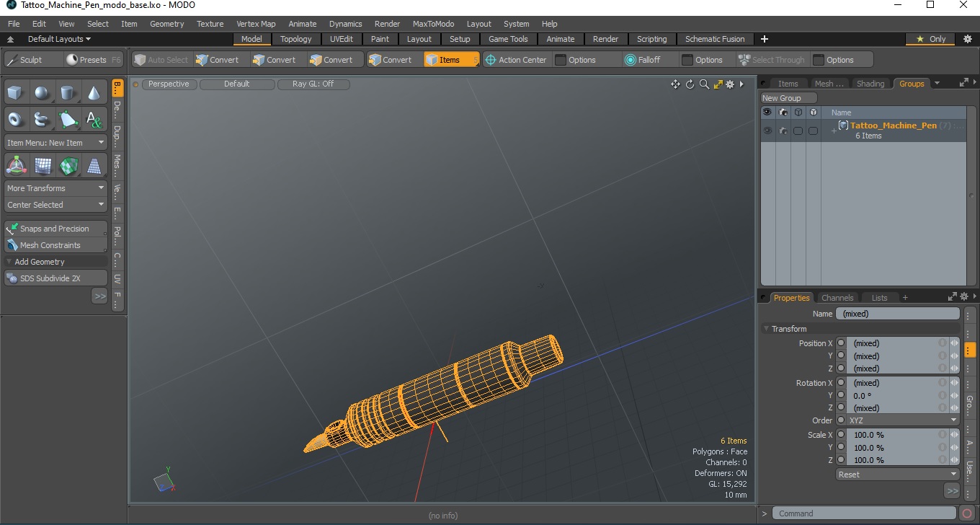Rotate viewport with the orbit icon
980x525 pixels.
(690, 84)
